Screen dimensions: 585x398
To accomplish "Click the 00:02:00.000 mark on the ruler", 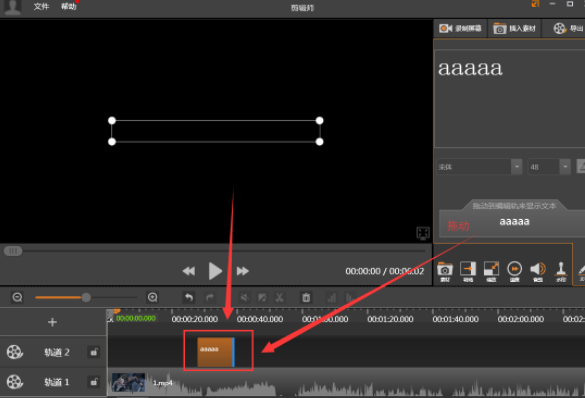I will 520,319.
